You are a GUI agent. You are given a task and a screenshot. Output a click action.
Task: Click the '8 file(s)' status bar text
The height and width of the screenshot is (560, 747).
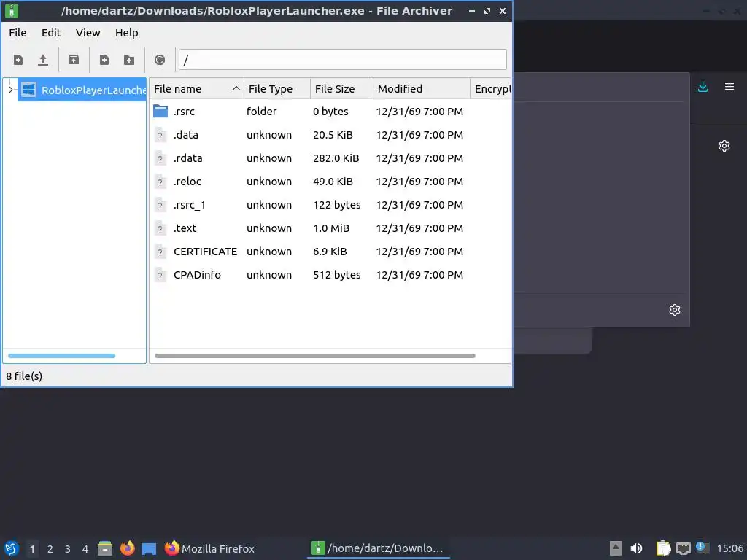click(x=24, y=376)
